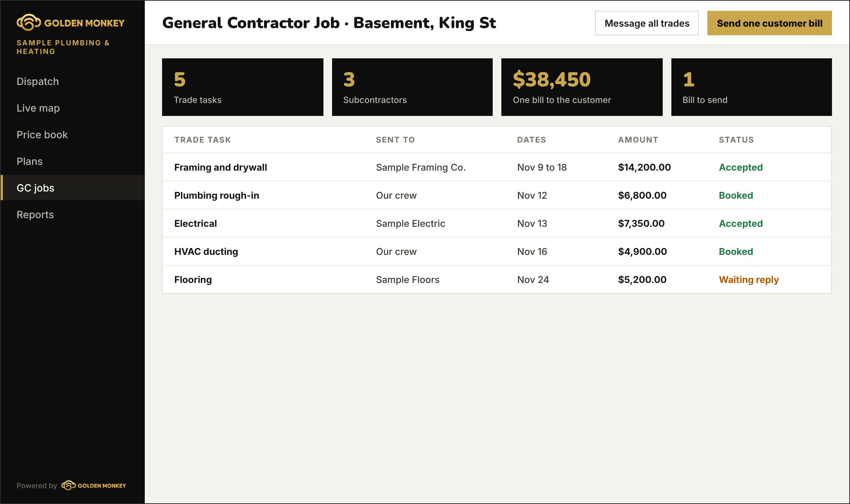Select the $38,450 customer bill card

pos(582,87)
